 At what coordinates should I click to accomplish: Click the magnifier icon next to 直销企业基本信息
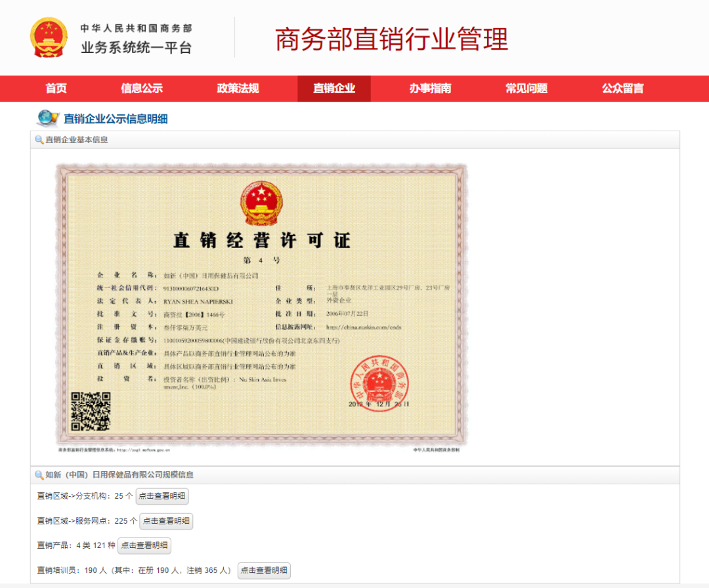click(x=39, y=140)
